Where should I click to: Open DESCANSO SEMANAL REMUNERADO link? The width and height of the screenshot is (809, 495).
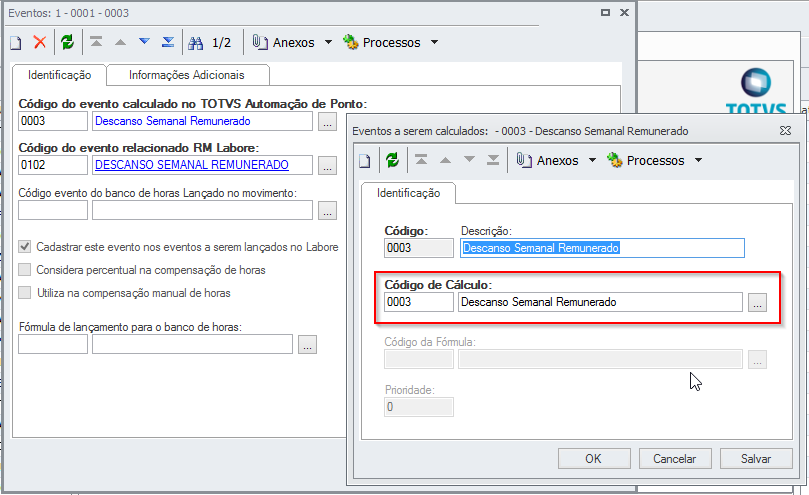coord(192,165)
